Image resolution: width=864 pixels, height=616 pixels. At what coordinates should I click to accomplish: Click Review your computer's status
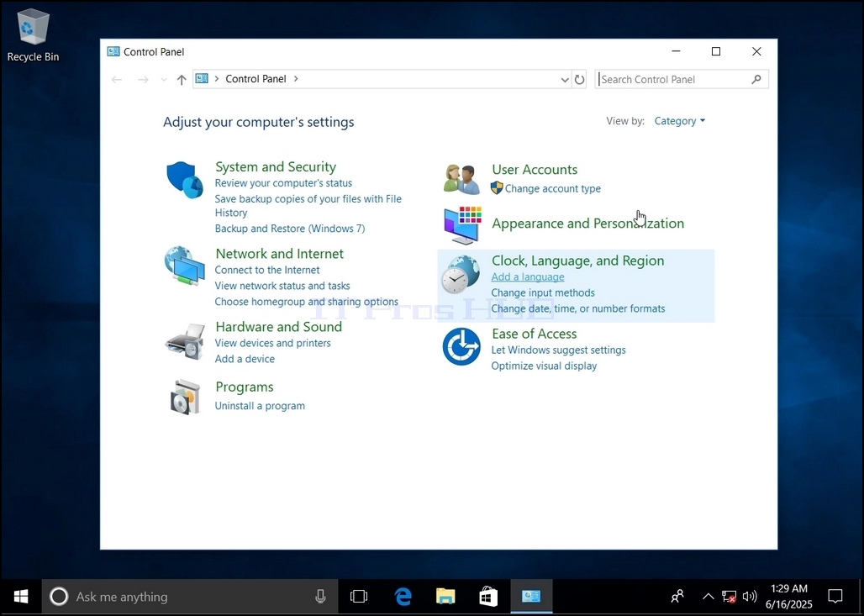click(283, 183)
